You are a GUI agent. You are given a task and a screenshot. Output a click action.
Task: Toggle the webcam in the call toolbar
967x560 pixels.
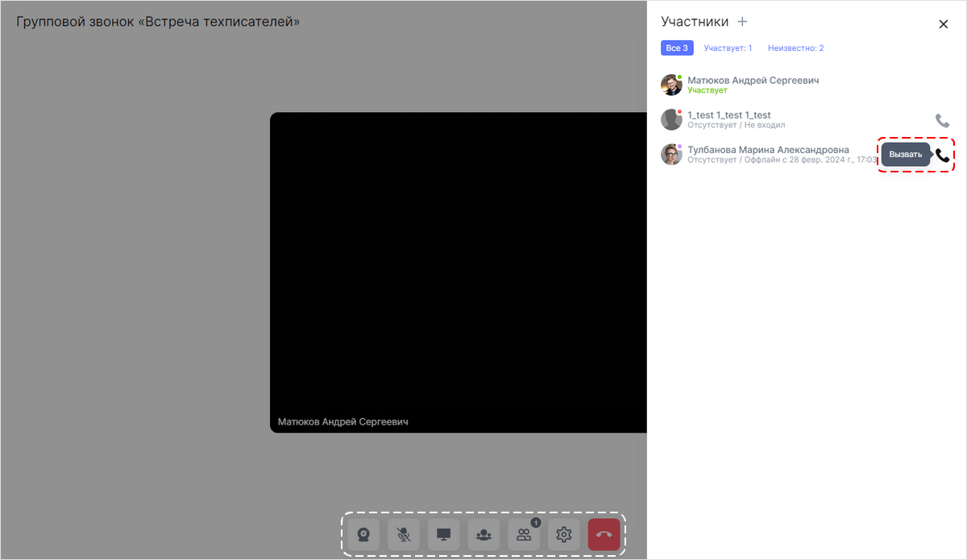pyautogui.click(x=363, y=534)
